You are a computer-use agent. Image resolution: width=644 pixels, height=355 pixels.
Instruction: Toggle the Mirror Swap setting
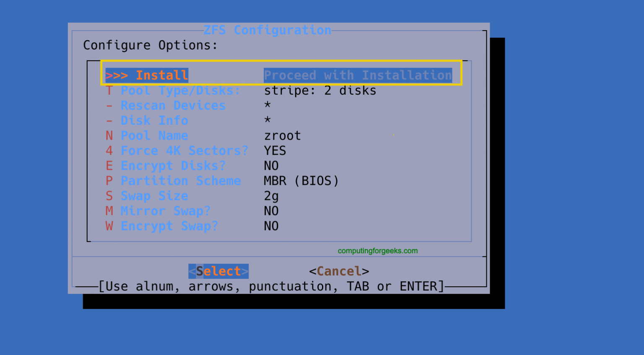tap(166, 211)
